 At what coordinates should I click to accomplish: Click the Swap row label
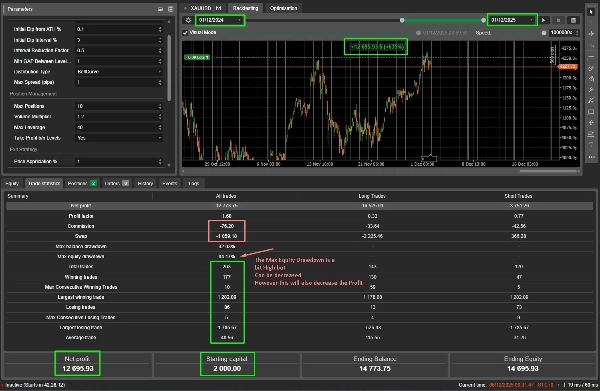[x=81, y=236]
